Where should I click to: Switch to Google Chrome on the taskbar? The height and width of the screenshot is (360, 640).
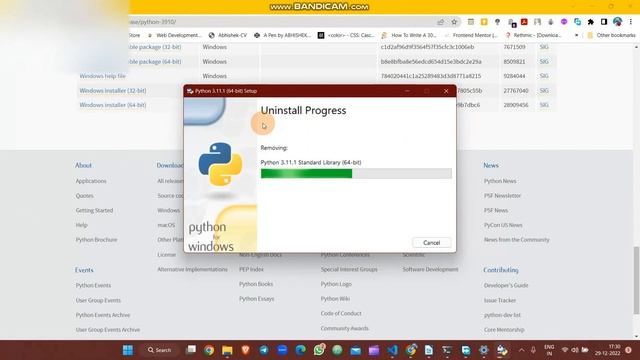coord(209,350)
